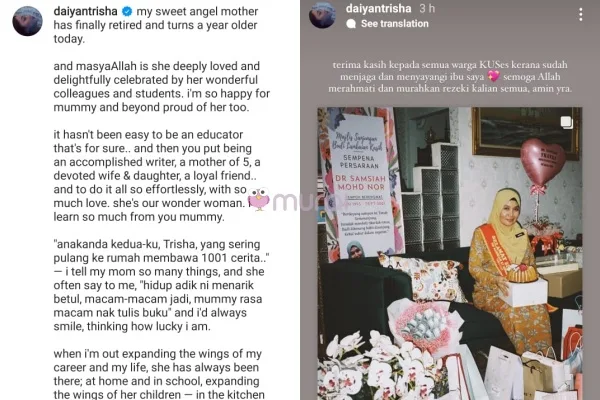The image size is (600, 400).
Task: Click the pink bird watermark logo
Action: pyautogui.click(x=259, y=199)
